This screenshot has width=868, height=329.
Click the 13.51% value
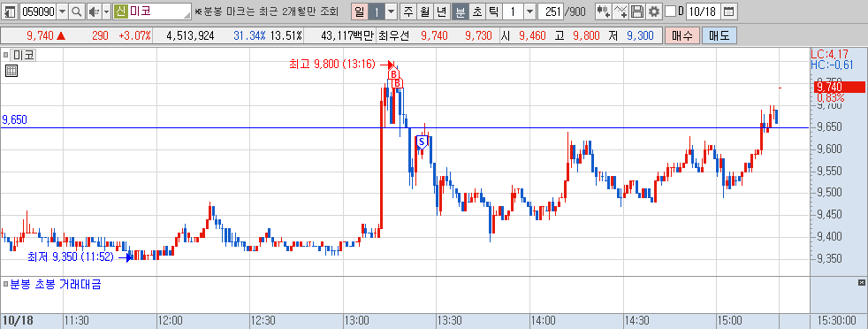286,36
